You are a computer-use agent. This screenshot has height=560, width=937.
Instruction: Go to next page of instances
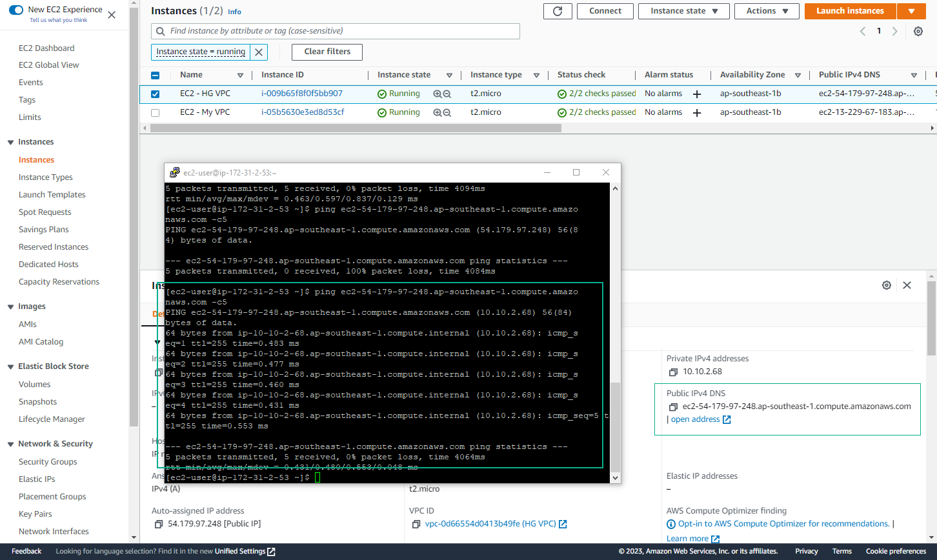click(894, 31)
